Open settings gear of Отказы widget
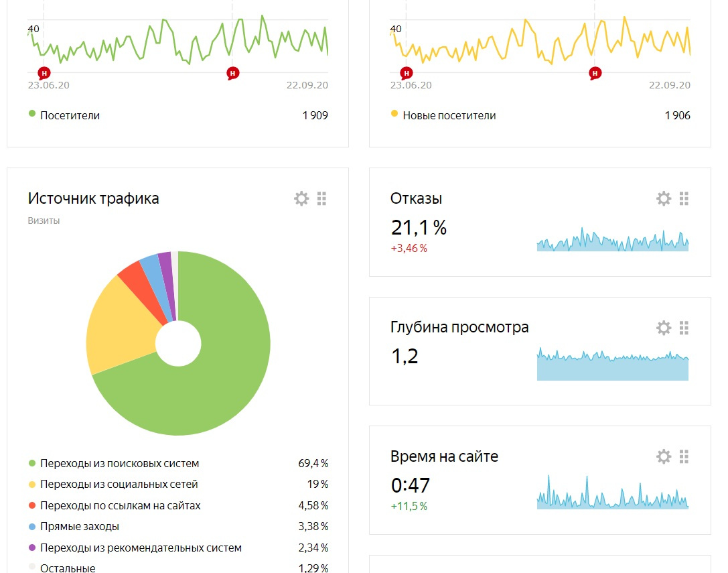 pyautogui.click(x=664, y=198)
